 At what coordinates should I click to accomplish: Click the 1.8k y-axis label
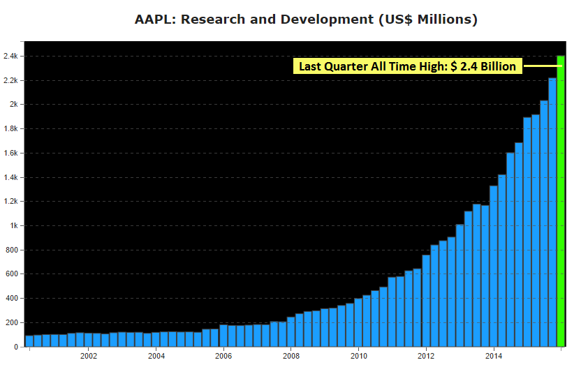pos(10,129)
